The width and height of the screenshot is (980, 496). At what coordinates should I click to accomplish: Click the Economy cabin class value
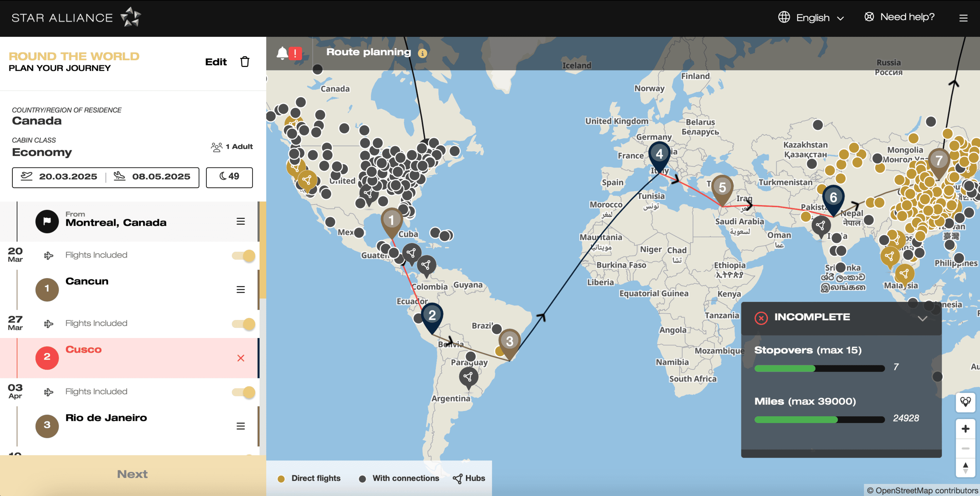tap(42, 152)
